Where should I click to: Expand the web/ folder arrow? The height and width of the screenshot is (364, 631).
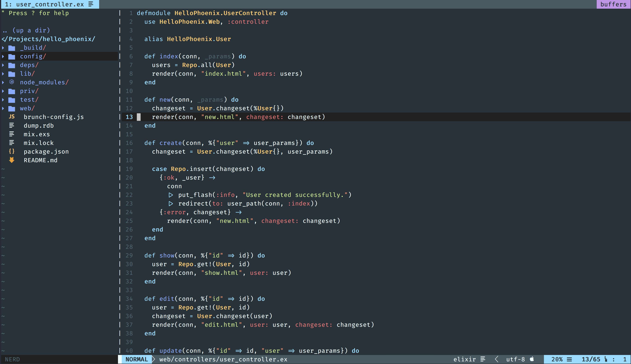point(3,108)
